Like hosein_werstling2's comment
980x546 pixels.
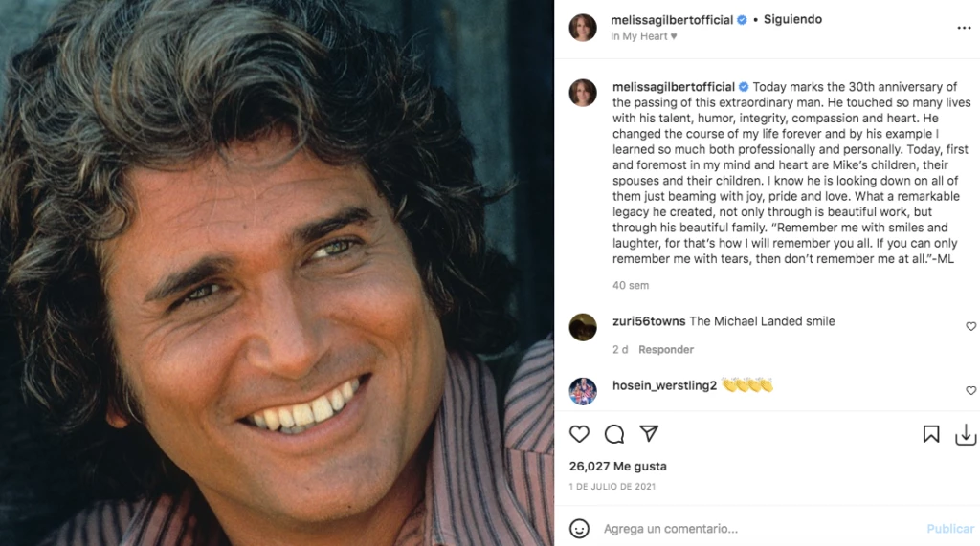point(970,391)
